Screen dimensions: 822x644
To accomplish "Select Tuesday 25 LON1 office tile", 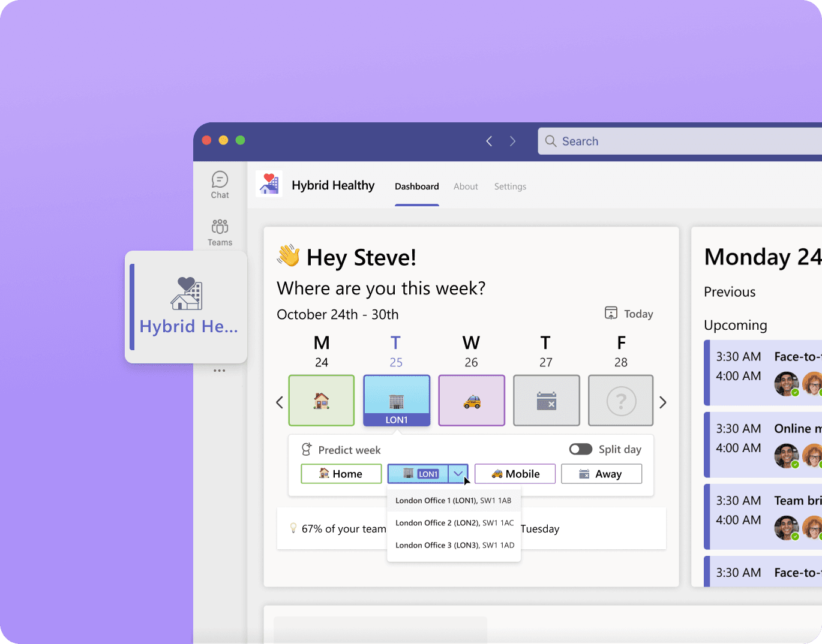I will coord(397,401).
